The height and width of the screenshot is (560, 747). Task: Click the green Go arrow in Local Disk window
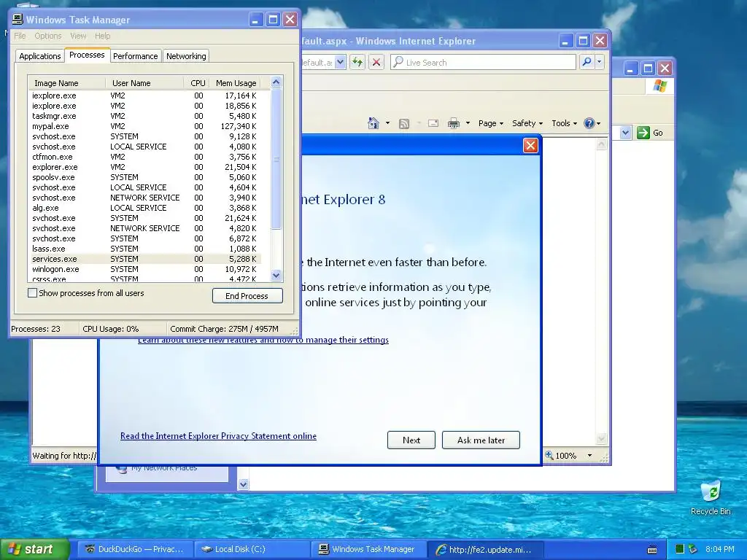[643, 133]
